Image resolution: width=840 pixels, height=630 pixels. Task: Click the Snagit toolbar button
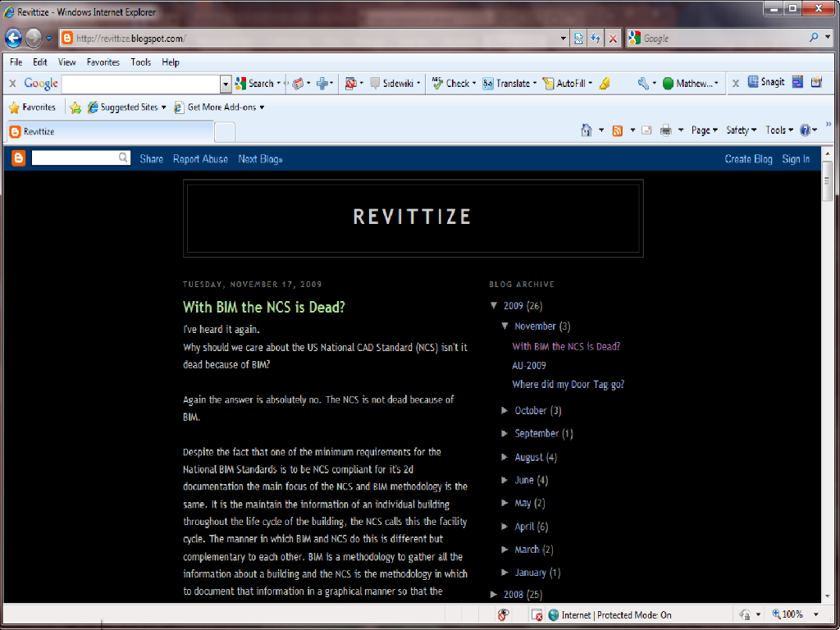coord(765,82)
